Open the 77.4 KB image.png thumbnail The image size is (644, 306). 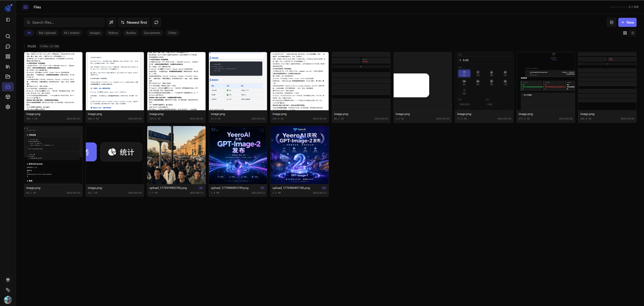click(484, 81)
